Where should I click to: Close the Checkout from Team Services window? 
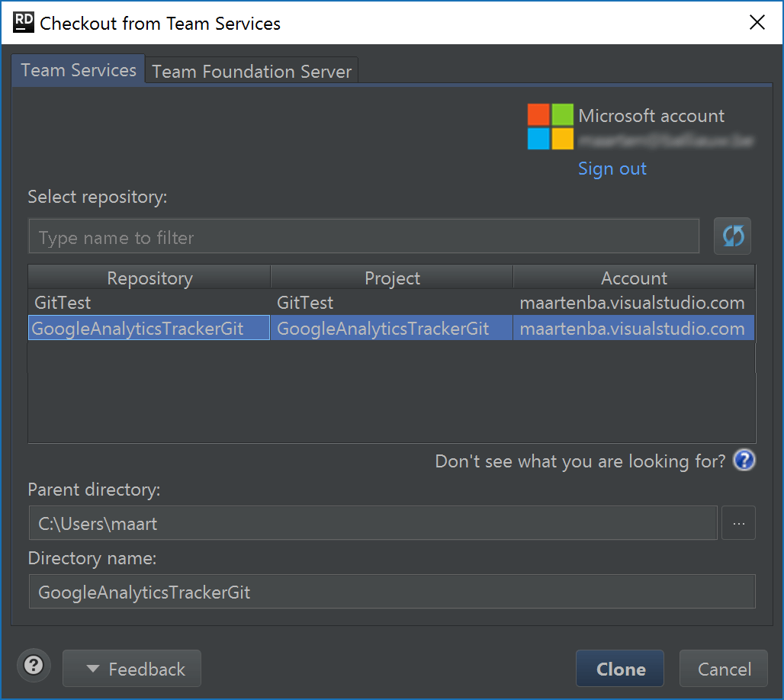pos(757,22)
